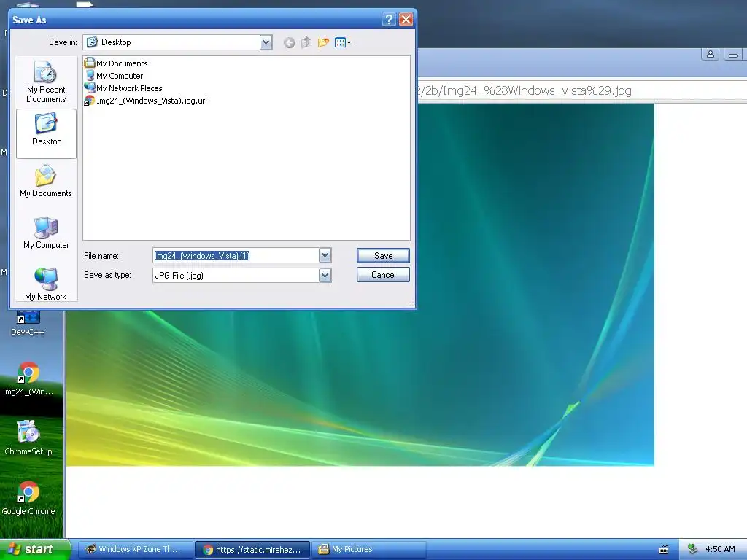
Task: Select My Computer in file list
Action: 114,75
